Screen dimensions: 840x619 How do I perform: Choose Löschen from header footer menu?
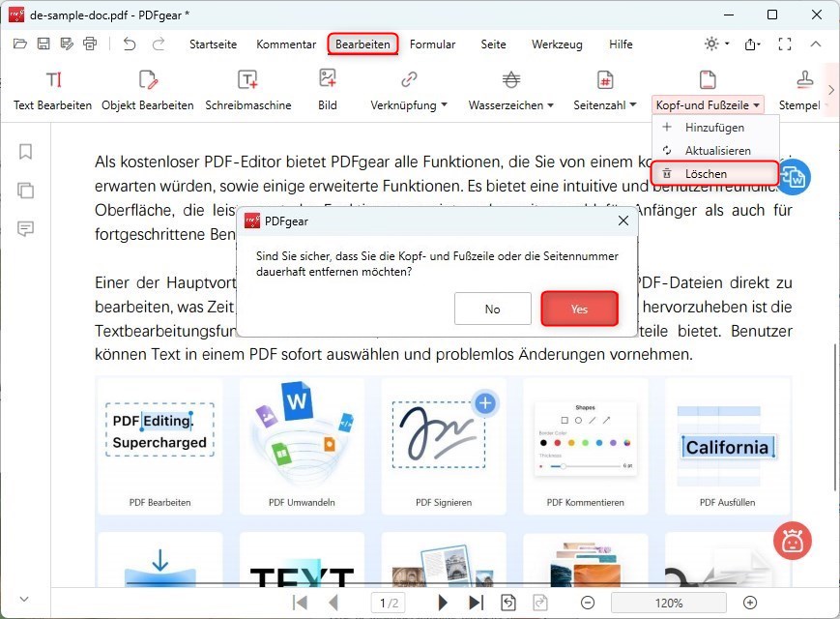coord(715,174)
